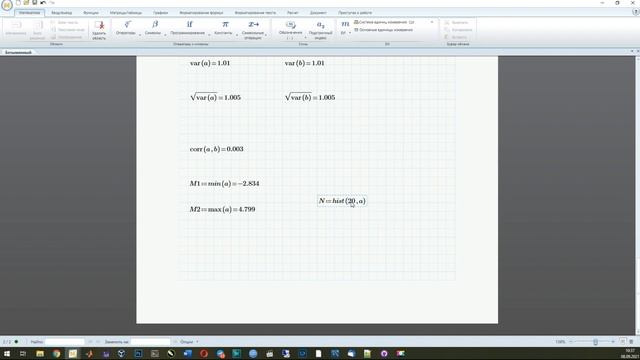The width and height of the screenshot is (640, 360).
Task: Expand the Symbols dropdown arrow
Action: pos(165,35)
